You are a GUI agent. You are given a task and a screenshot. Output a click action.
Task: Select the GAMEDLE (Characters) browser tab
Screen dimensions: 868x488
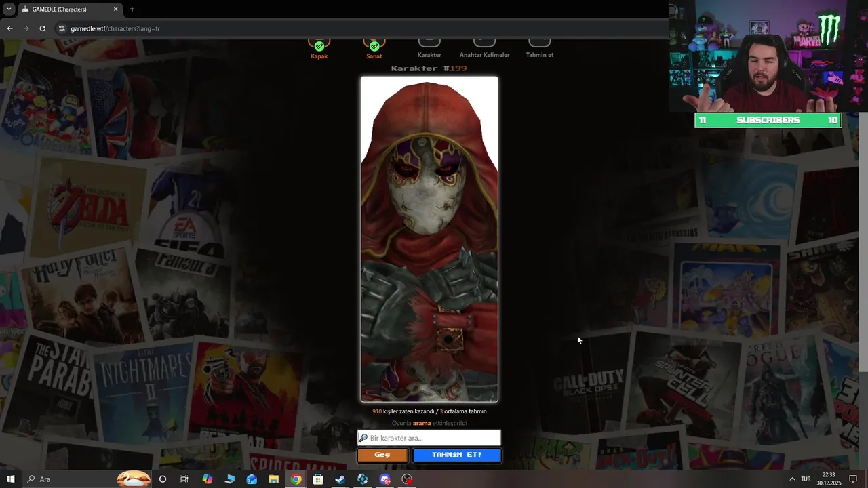click(x=70, y=9)
